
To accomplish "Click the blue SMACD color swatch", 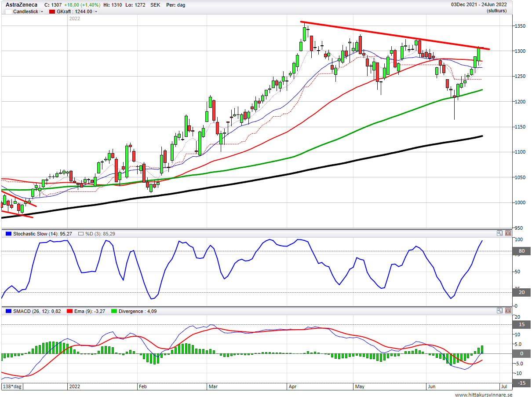I will [8, 311].
